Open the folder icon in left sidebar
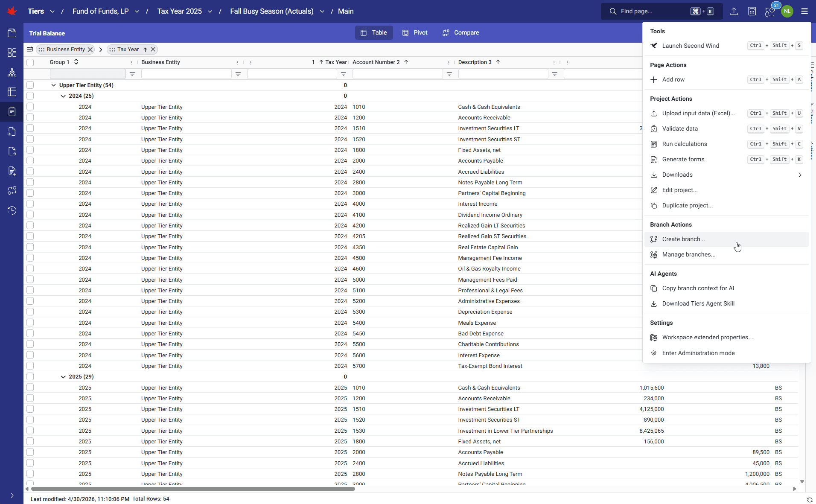 coord(12,33)
